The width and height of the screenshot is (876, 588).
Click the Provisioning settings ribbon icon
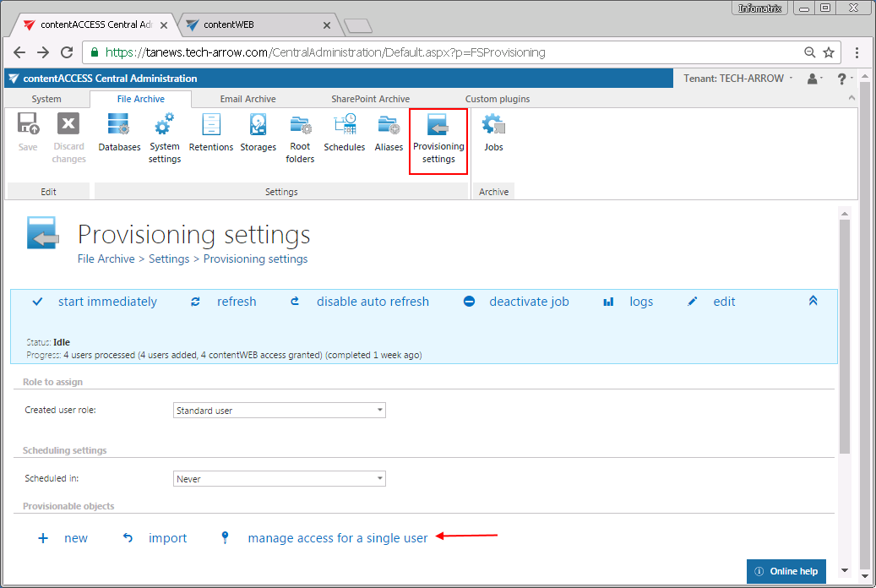tap(438, 140)
